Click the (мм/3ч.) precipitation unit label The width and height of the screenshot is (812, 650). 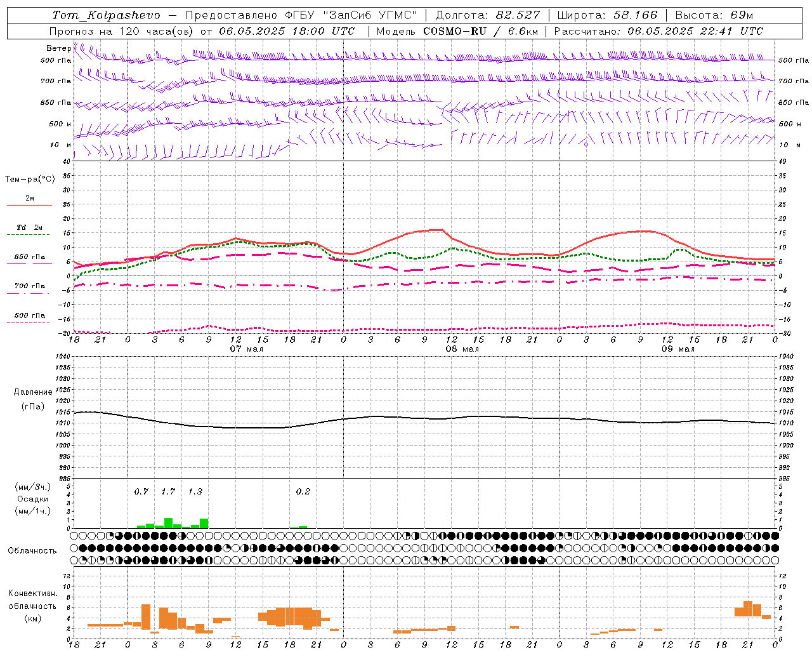pos(32,487)
